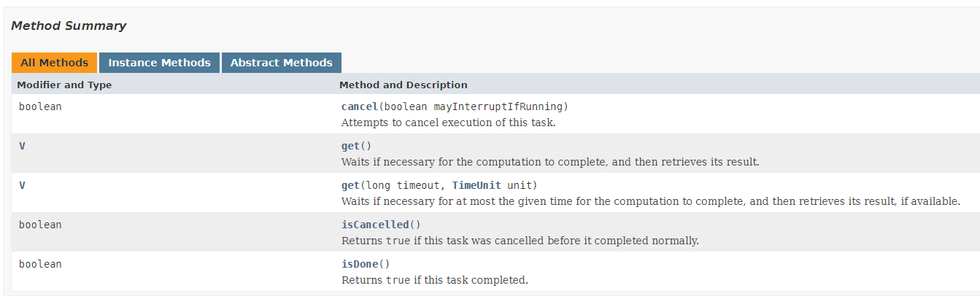Click the 'true' code word in the isCancelled description
This screenshot has width=980, height=307.
tap(398, 241)
